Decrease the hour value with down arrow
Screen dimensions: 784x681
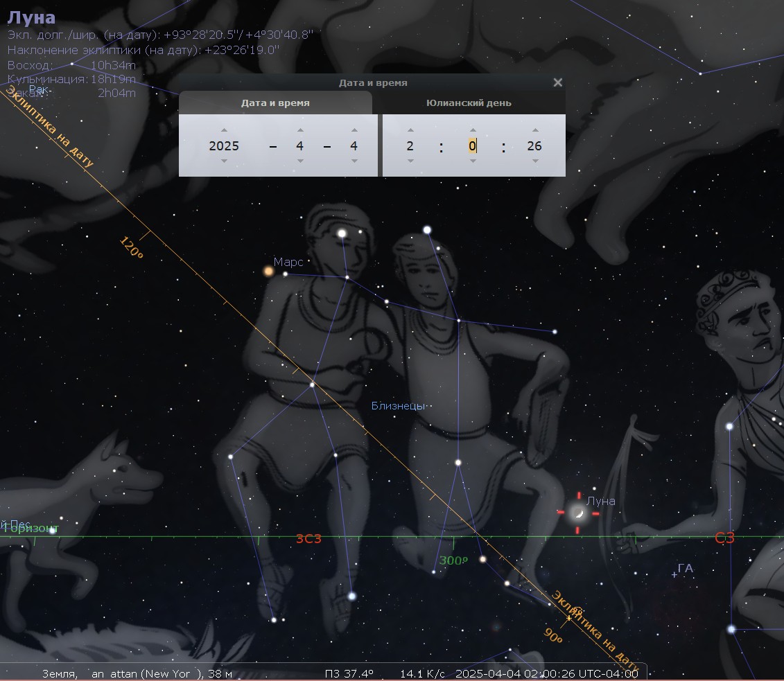click(410, 161)
